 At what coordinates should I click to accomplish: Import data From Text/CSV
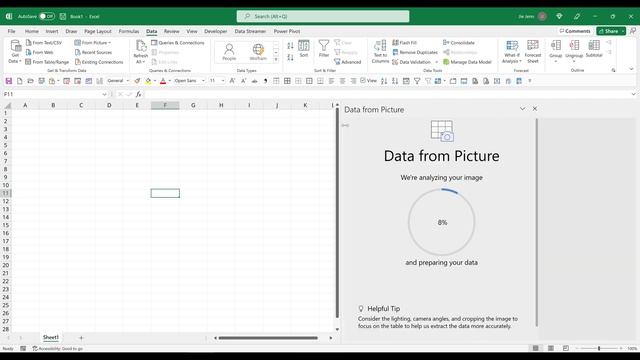click(44, 43)
